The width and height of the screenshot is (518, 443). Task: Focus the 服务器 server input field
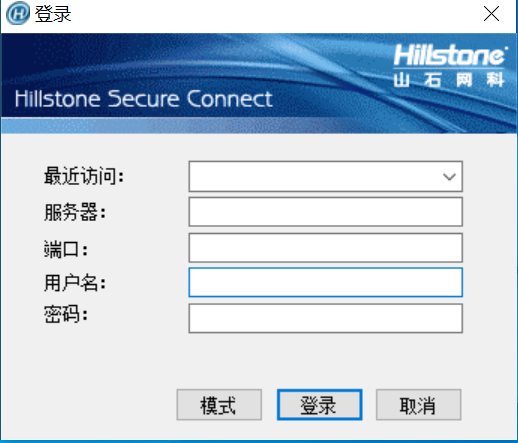[325, 212]
